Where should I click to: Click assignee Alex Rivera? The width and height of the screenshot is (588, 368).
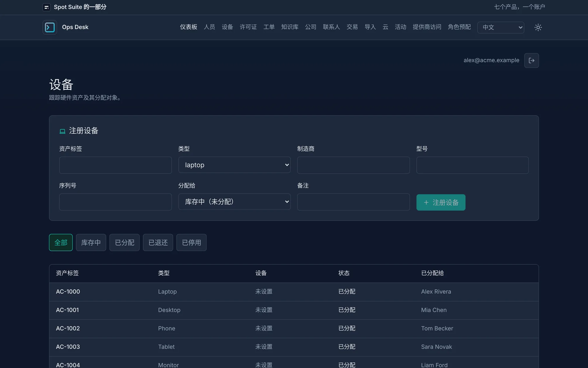[436, 291]
